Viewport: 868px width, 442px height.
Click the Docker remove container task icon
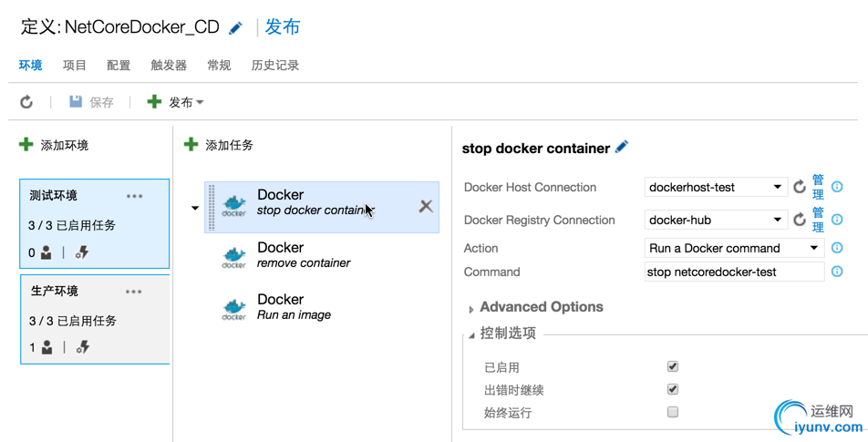[234, 256]
